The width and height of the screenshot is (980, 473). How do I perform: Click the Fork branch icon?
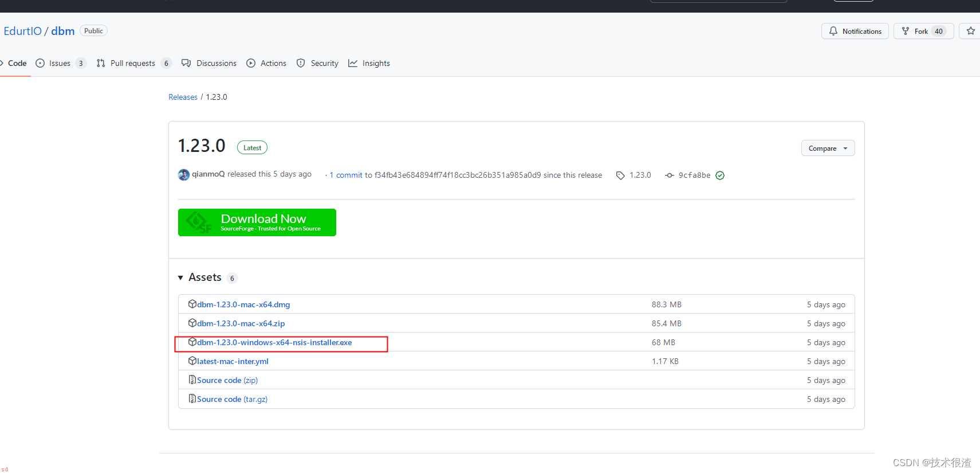pos(906,31)
